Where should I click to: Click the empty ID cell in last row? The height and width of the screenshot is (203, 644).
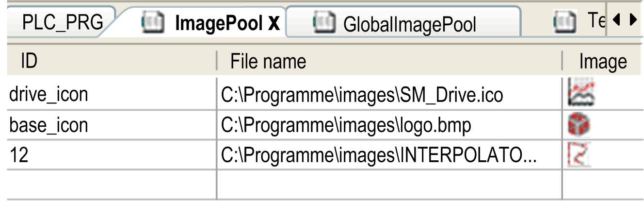tap(112, 185)
